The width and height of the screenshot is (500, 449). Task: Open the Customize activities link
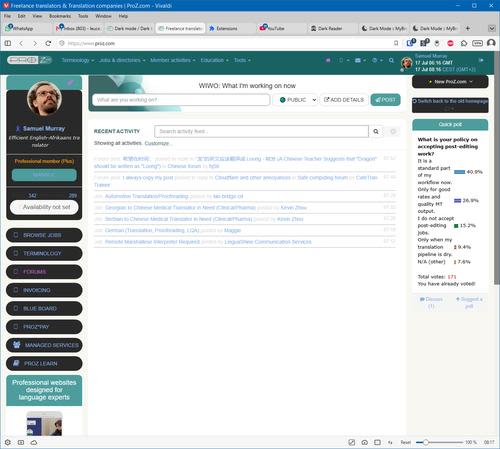coord(157,143)
